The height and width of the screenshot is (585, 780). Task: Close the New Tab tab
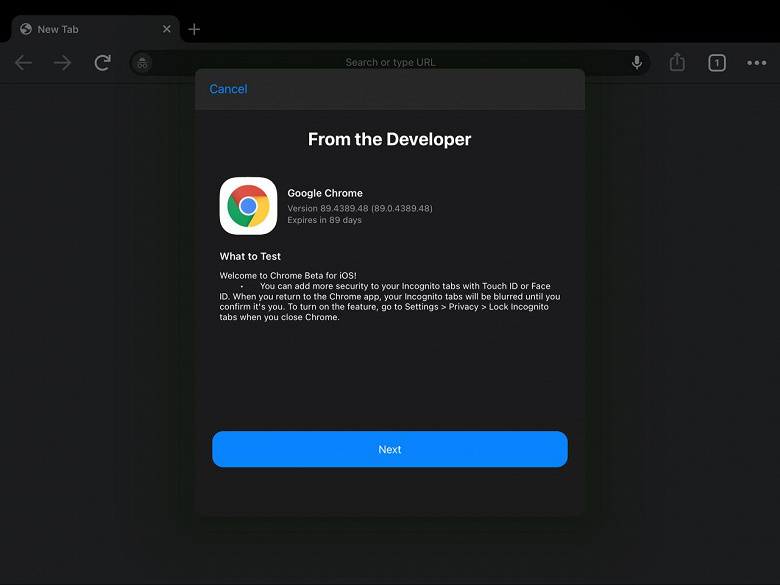click(167, 29)
